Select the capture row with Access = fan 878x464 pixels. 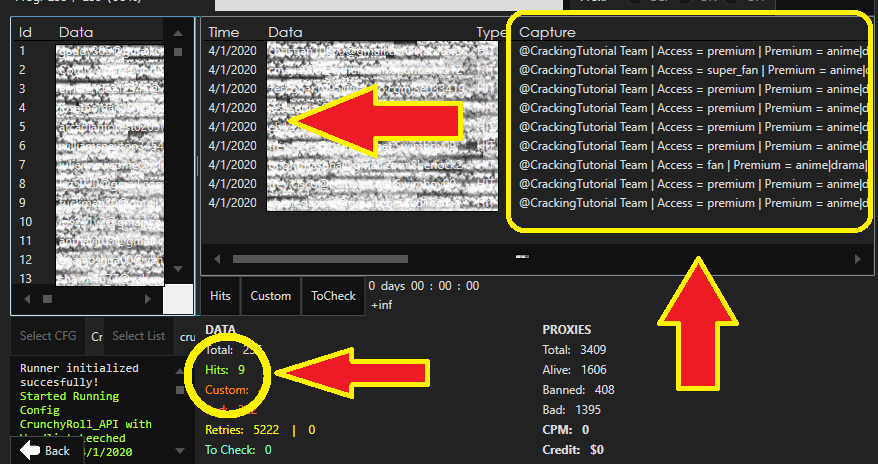click(694, 165)
